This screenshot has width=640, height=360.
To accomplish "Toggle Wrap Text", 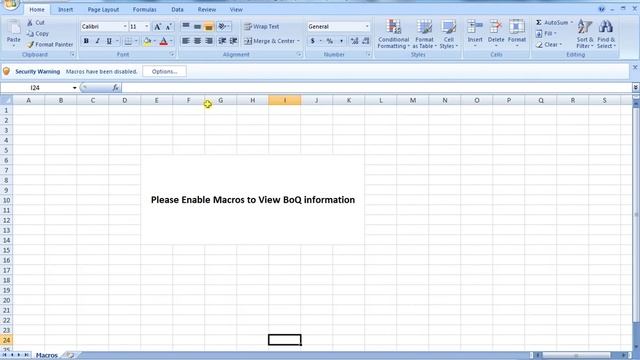I will [262, 27].
